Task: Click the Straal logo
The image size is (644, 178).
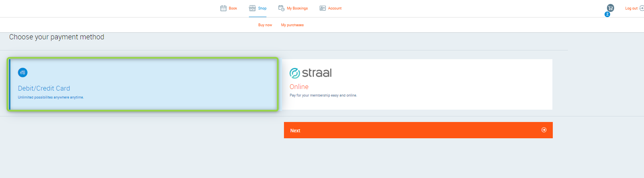Action: tap(311, 73)
